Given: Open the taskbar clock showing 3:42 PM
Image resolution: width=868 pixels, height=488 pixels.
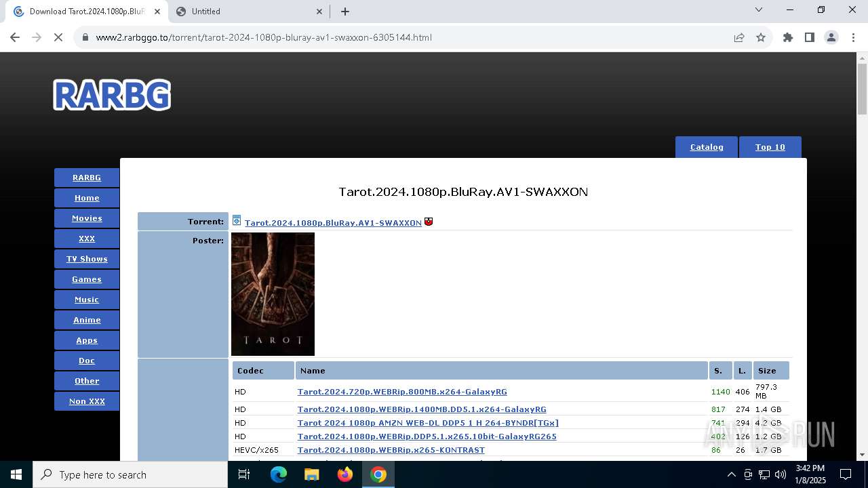Looking at the screenshot, I should pyautogui.click(x=810, y=474).
